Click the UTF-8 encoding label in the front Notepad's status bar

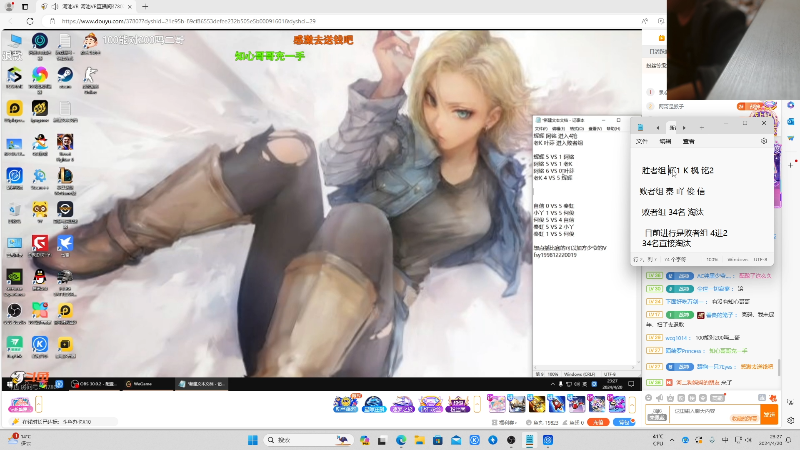tap(760, 260)
